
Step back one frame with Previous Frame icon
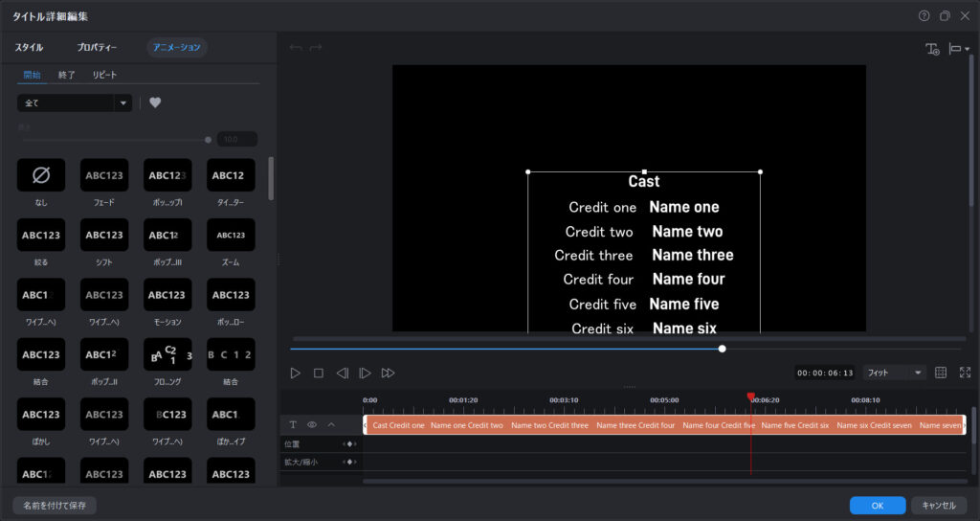342,373
